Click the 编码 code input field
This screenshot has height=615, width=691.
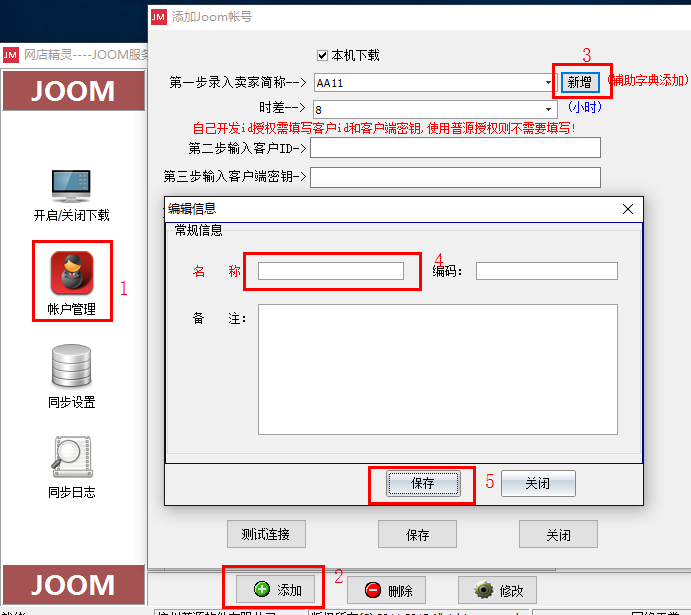[x=547, y=271]
